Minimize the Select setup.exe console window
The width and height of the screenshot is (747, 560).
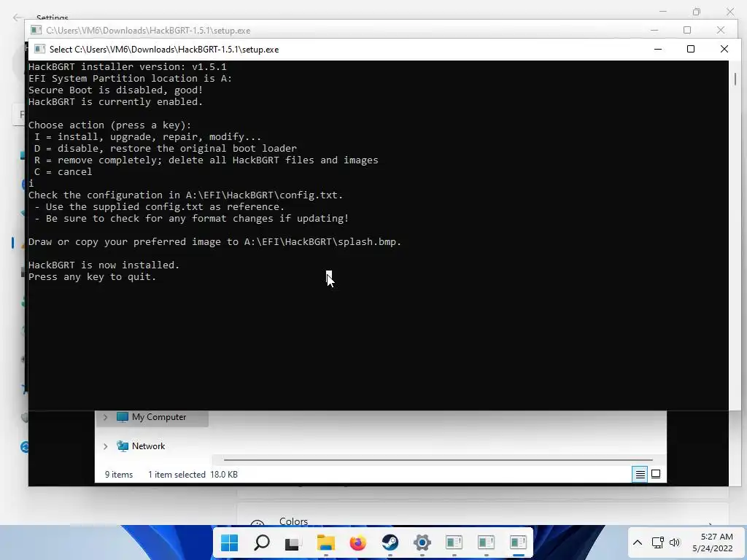(x=658, y=49)
